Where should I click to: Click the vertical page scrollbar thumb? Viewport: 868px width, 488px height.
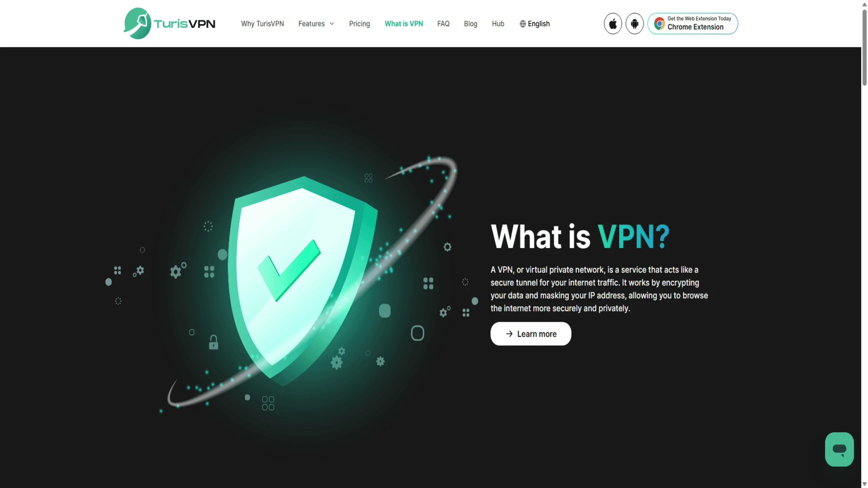click(864, 46)
